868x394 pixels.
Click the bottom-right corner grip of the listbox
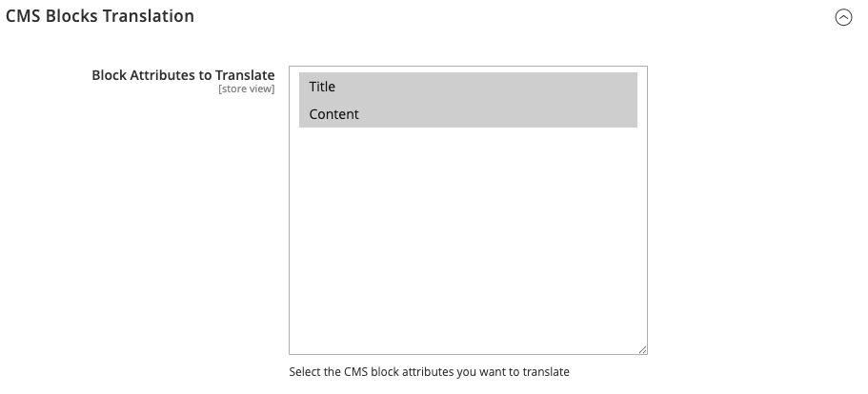coord(642,349)
